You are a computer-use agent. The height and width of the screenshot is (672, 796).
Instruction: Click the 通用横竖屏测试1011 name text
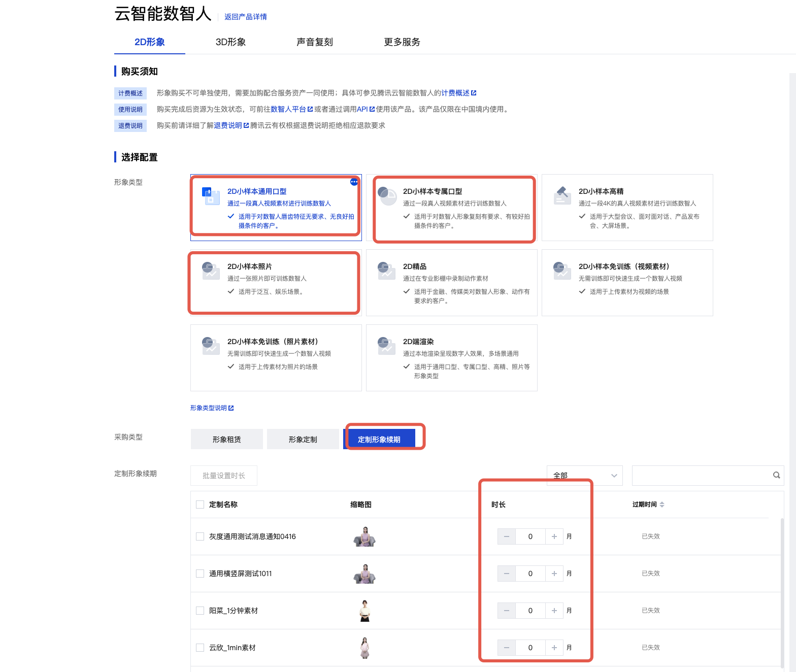click(241, 574)
